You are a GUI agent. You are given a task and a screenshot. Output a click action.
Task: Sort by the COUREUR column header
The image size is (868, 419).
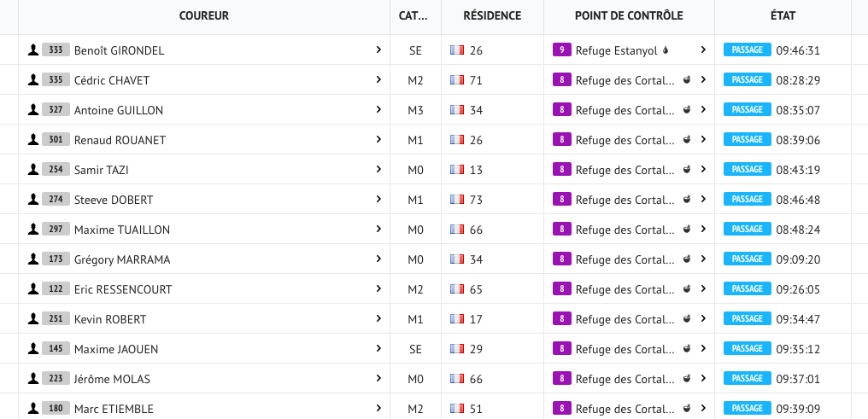point(203,16)
